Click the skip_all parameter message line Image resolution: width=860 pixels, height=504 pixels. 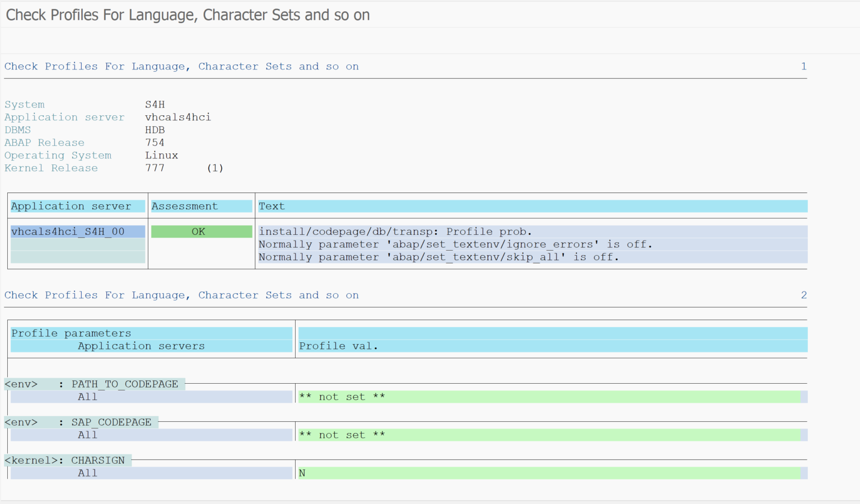coord(438,257)
